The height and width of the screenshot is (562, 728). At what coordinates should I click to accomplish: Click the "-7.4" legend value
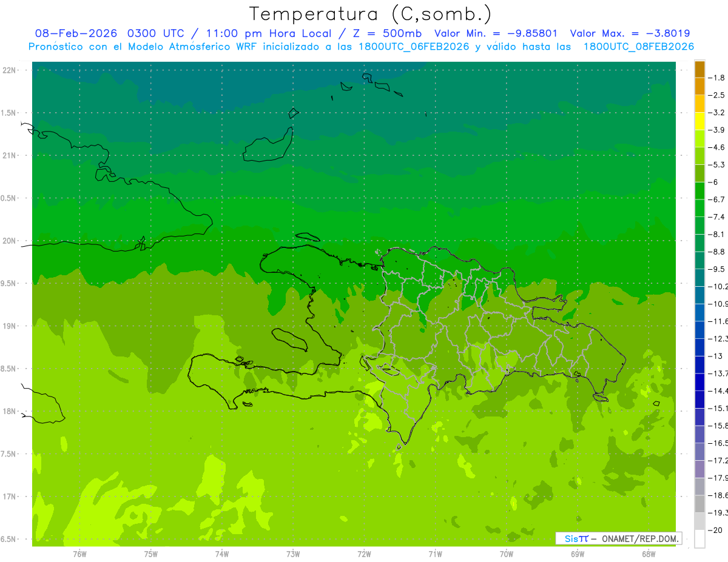716,216
